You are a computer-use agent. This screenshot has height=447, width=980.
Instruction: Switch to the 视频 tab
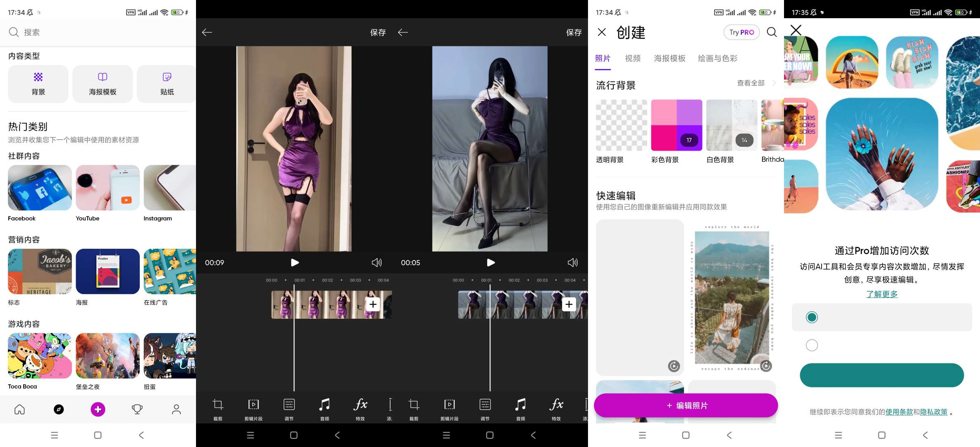(x=633, y=58)
